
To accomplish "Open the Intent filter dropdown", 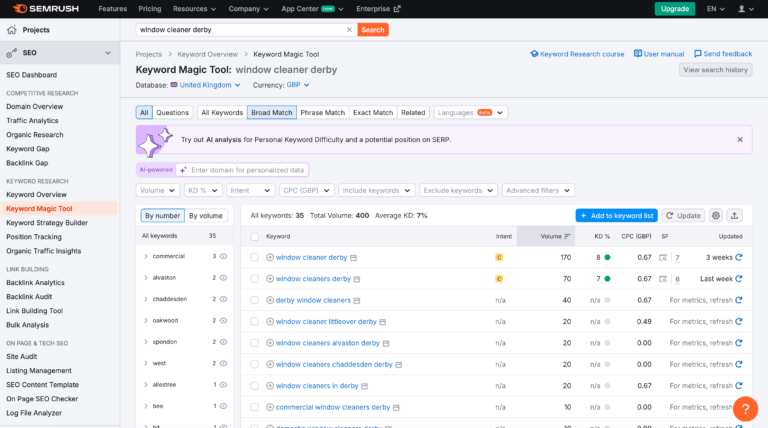I will click(250, 190).
